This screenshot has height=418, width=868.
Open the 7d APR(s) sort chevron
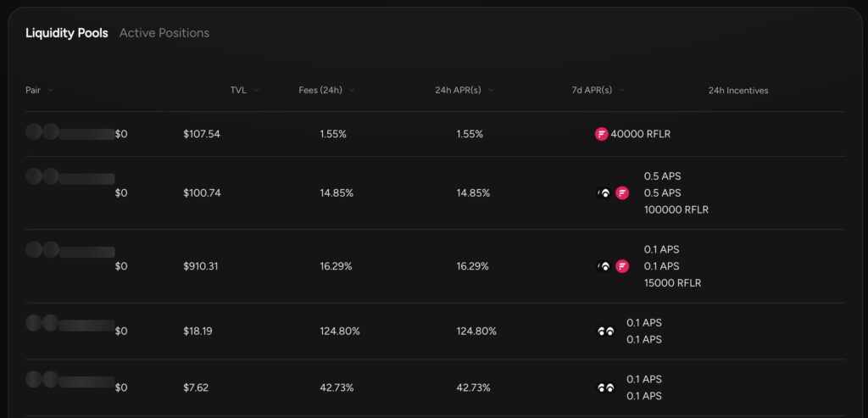coord(622,90)
